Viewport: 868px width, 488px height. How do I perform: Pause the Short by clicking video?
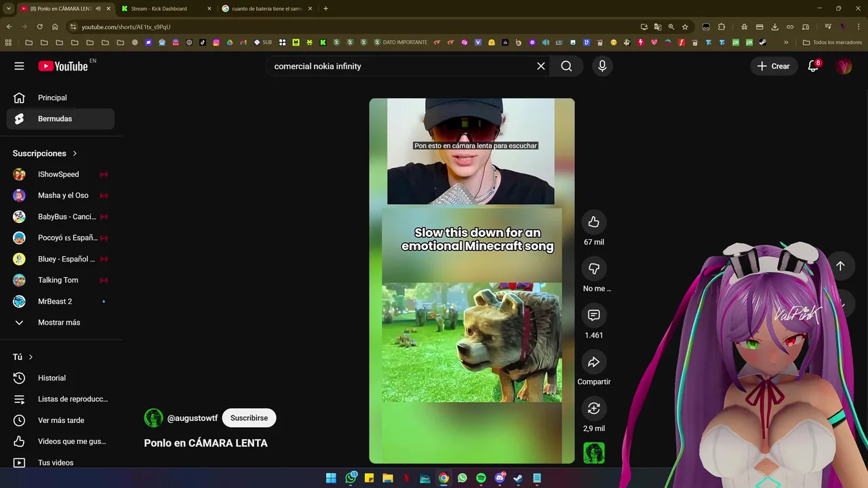click(472, 281)
